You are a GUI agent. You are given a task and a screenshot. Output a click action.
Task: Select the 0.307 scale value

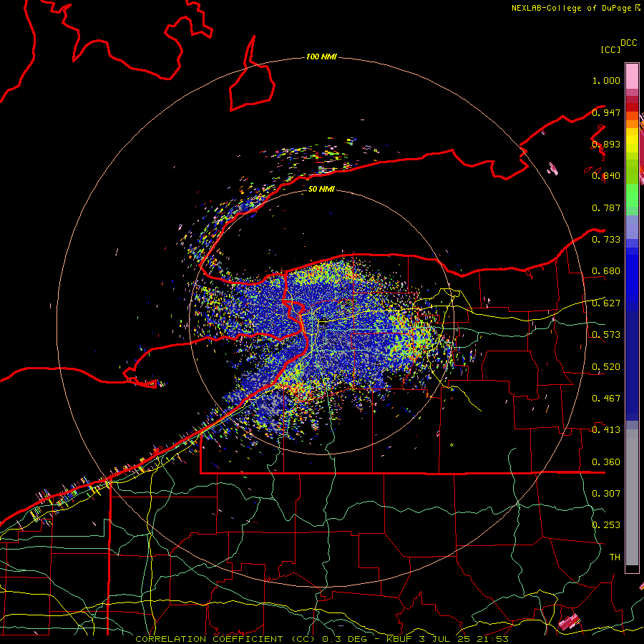pos(606,494)
